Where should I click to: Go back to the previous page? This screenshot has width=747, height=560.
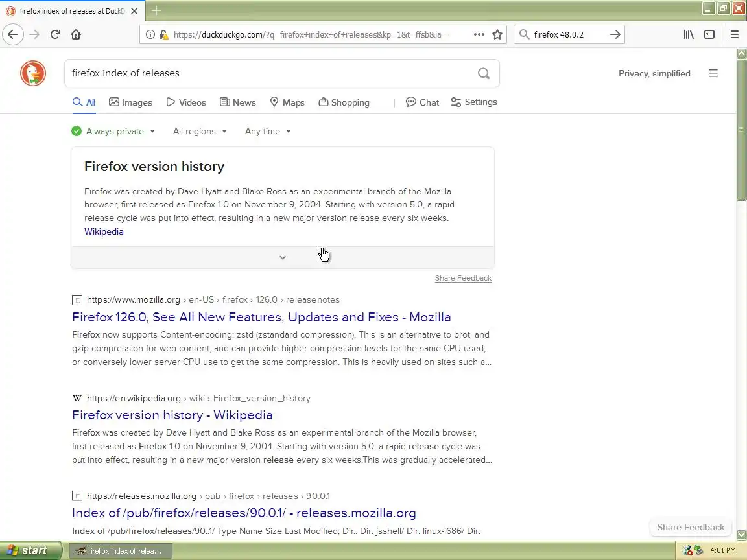13,34
